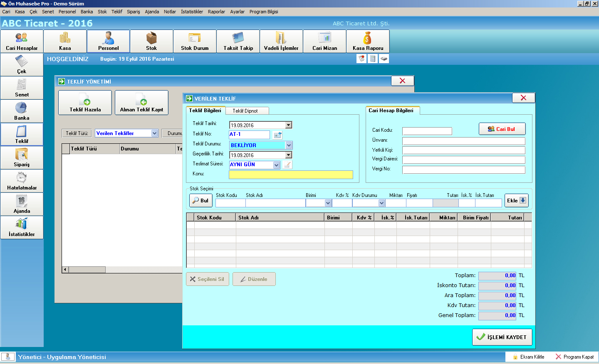Open Cari Hesaplar from the top toolbar
Image resolution: width=599 pixels, height=364 pixels.
tap(22, 42)
